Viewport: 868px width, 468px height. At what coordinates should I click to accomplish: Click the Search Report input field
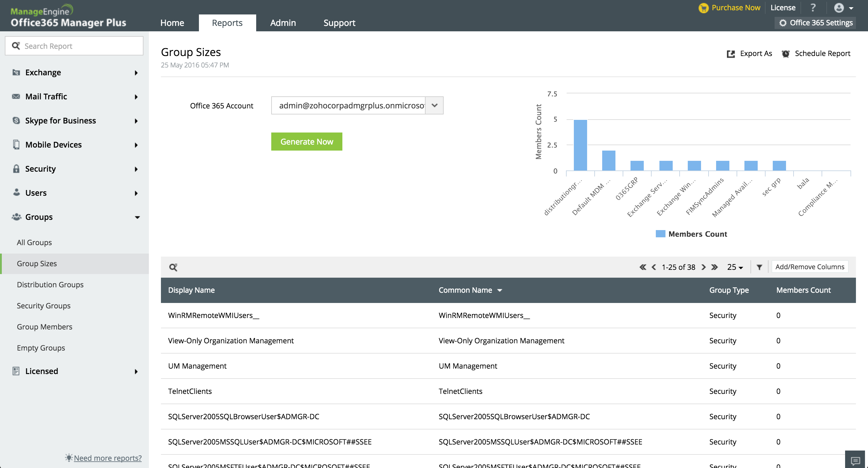(81, 46)
